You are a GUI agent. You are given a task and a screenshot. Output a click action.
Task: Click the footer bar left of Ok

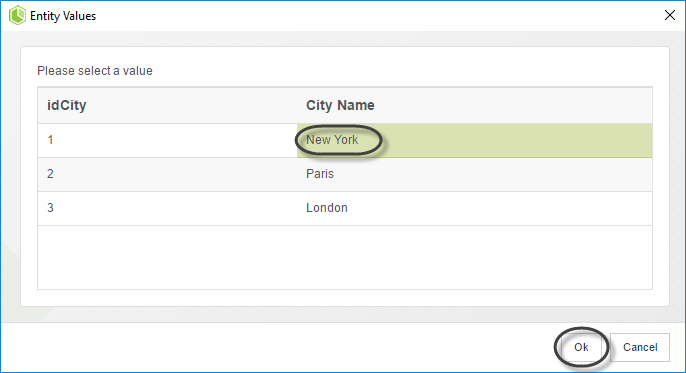point(276,348)
